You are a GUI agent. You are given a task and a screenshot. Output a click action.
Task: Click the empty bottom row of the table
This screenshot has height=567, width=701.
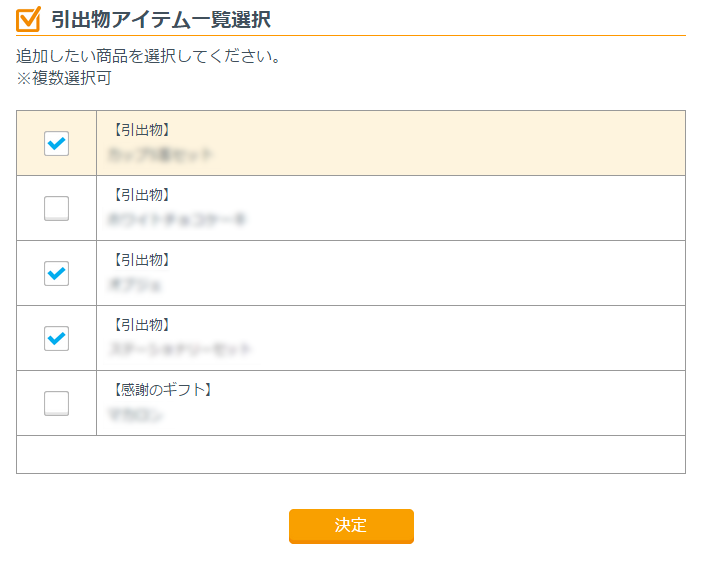click(350, 454)
